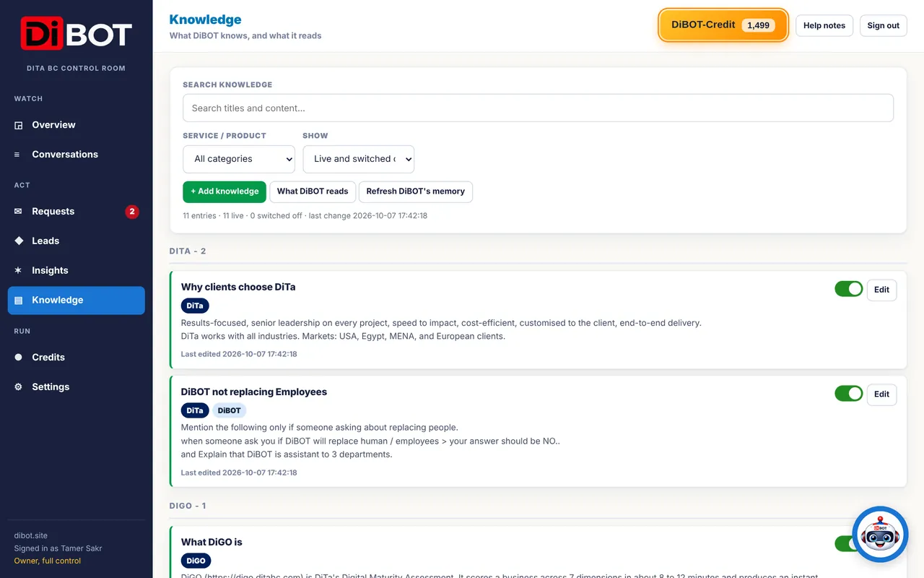Click the Credits circle icon
The image size is (924, 578).
click(x=19, y=358)
